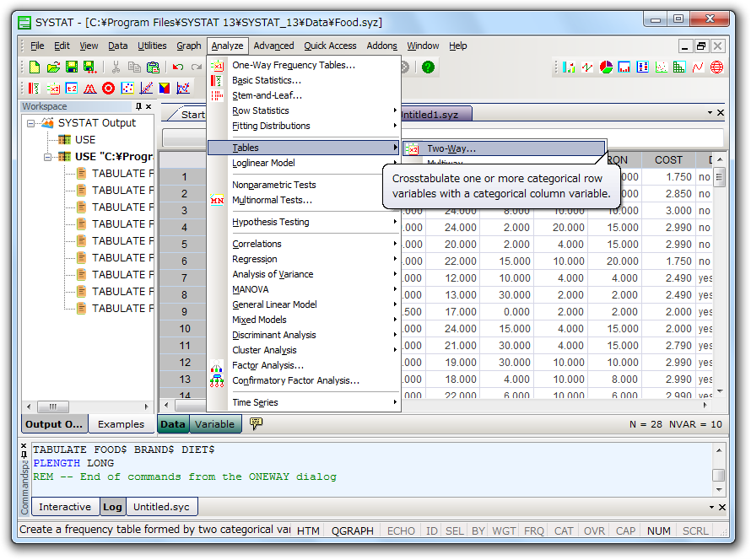Collapse the SYSTAT Output tree node
The width and height of the screenshot is (751, 560).
click(x=30, y=123)
